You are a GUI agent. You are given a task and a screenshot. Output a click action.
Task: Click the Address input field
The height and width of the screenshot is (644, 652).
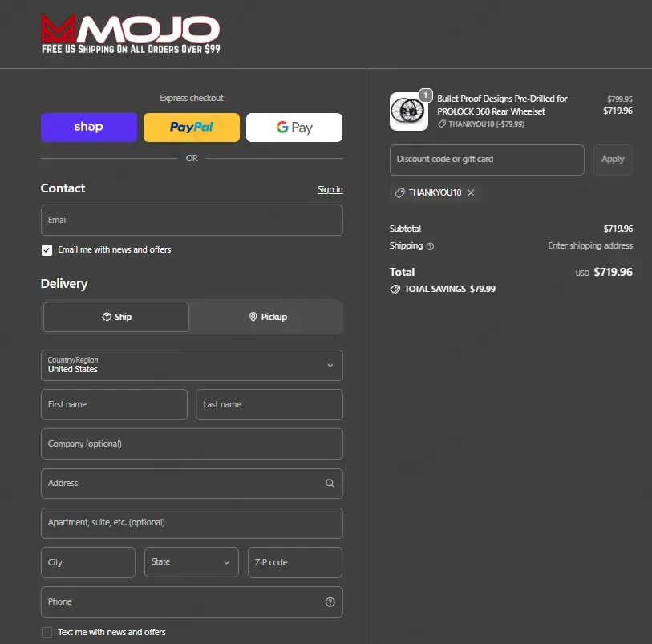(192, 483)
